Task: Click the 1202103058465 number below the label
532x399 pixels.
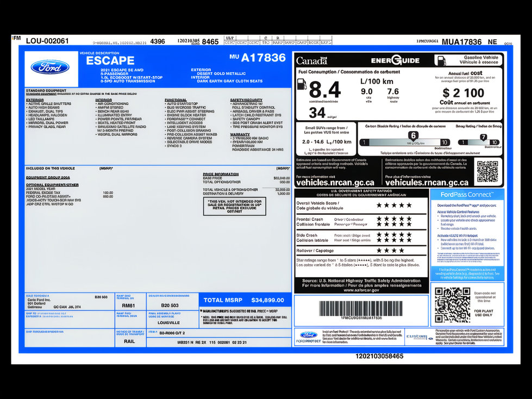Action: (x=379, y=356)
